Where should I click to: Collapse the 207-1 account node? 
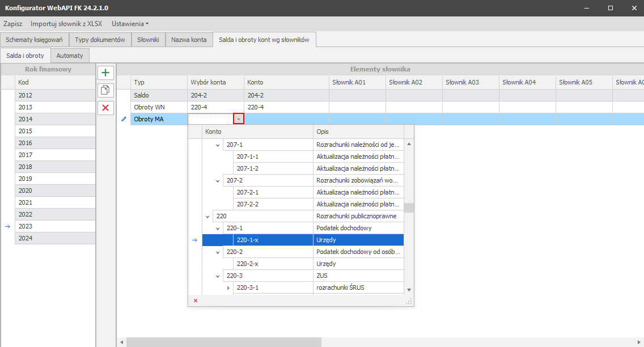point(218,145)
